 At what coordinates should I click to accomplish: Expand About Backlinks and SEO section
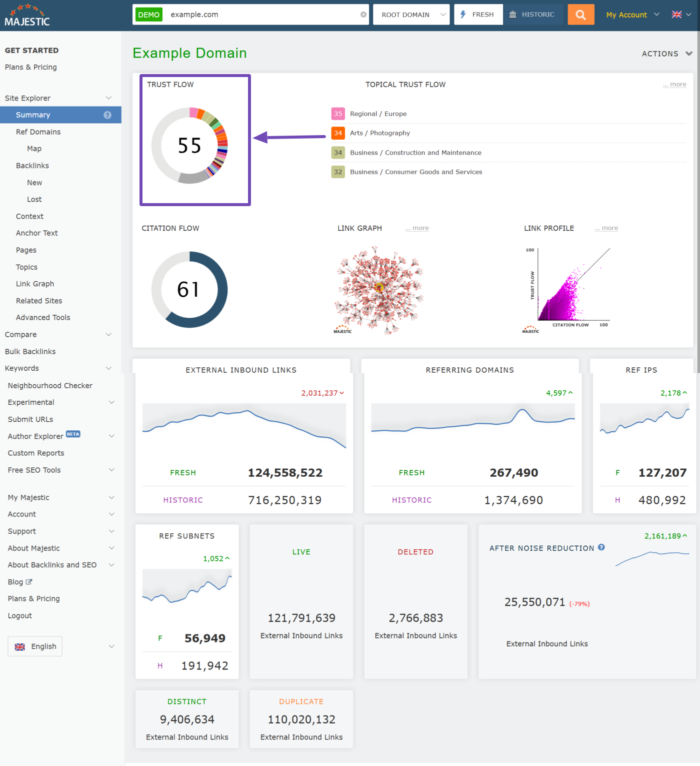pos(111,565)
